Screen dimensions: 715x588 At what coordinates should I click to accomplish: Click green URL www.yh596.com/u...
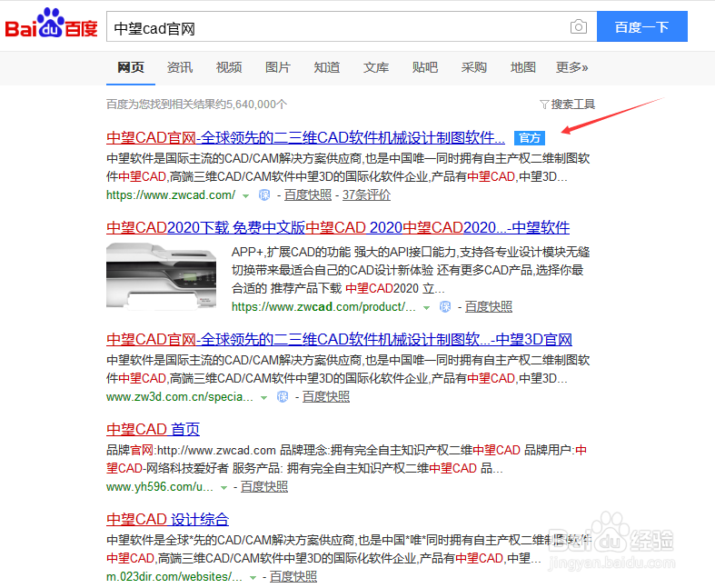coord(160,487)
